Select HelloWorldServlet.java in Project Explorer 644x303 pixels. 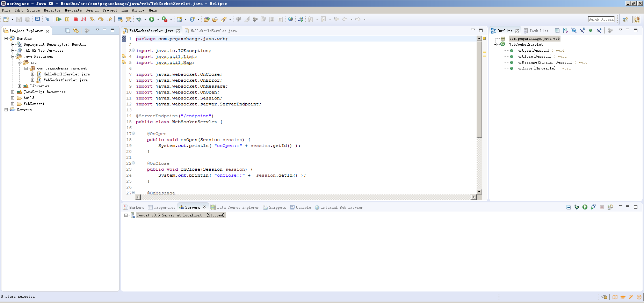point(66,74)
